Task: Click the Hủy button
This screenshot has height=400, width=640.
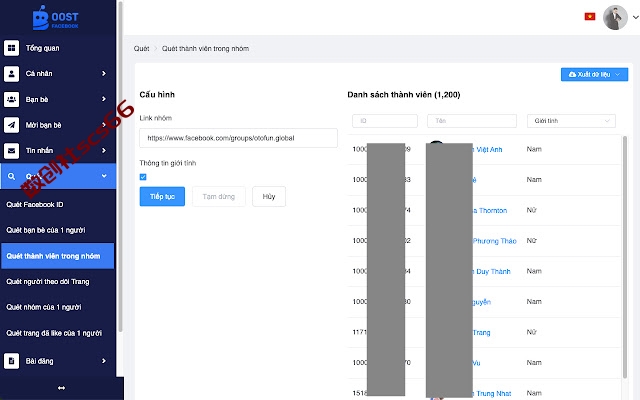Action: point(269,196)
